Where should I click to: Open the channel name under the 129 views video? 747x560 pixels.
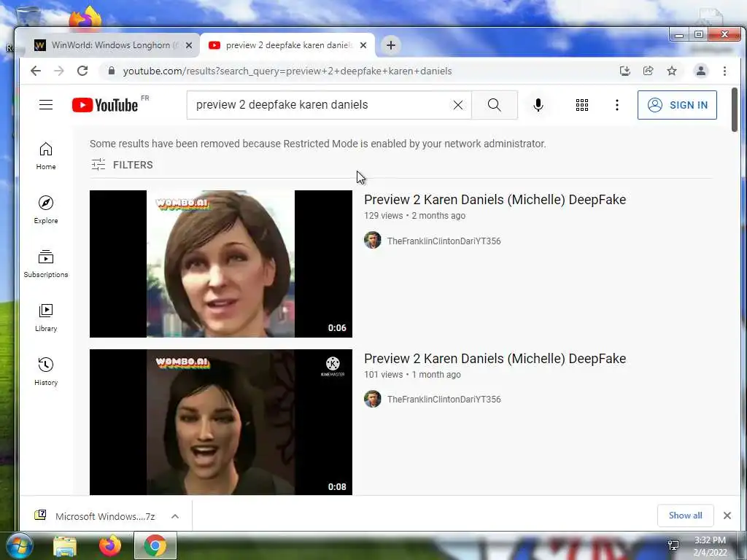(444, 241)
